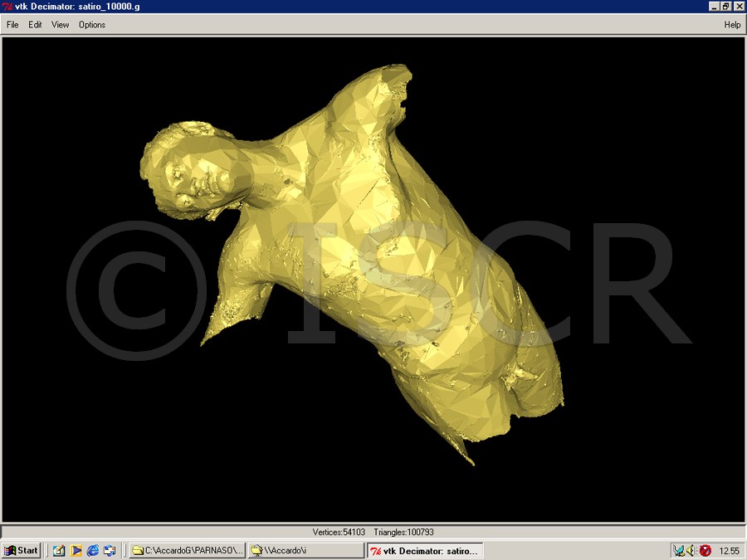
Task: Click the red circular tray icon
Action: [x=705, y=551]
